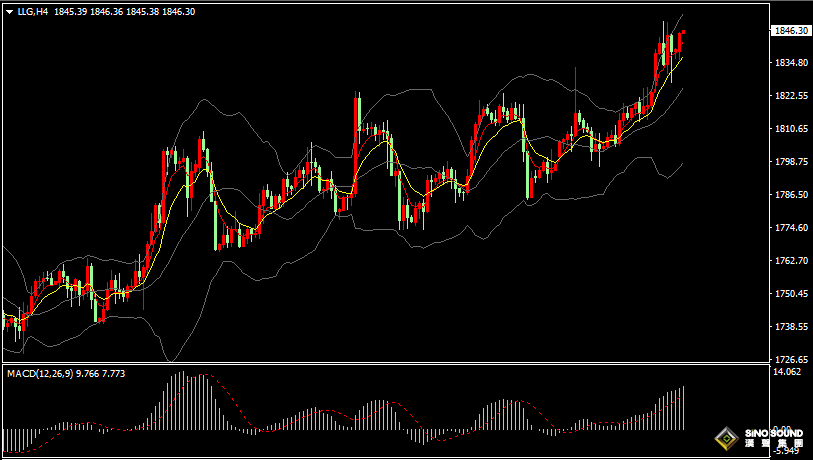Click the -5.949 MACD scale value
The width and height of the screenshot is (813, 460).
[x=787, y=450]
